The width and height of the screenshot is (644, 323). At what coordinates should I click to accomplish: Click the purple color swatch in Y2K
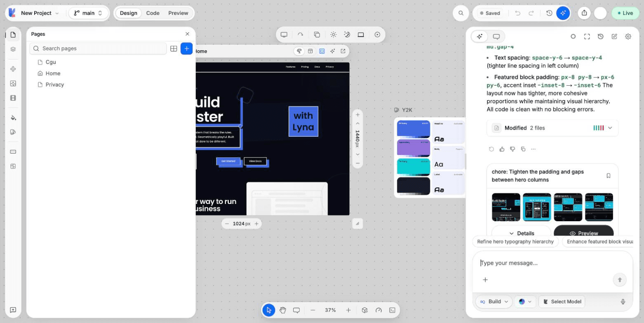click(414, 148)
